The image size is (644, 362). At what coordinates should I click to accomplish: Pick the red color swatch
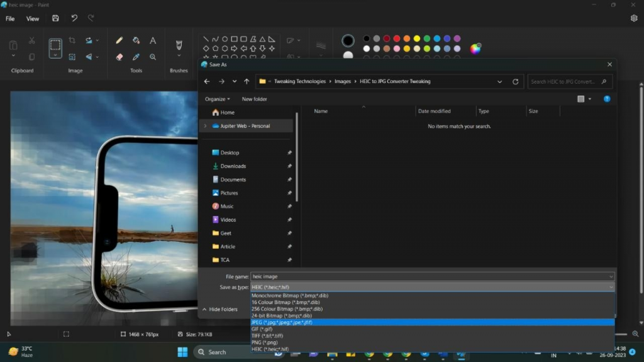point(397,38)
